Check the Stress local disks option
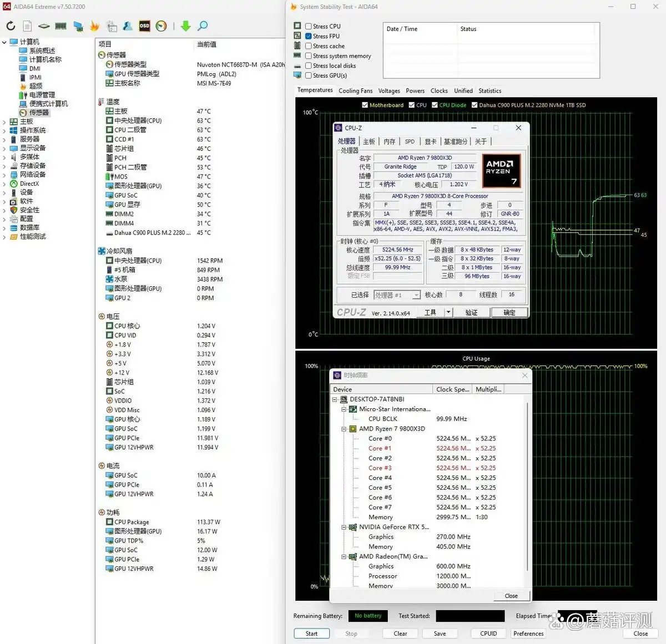This screenshot has width=666, height=644. point(308,65)
